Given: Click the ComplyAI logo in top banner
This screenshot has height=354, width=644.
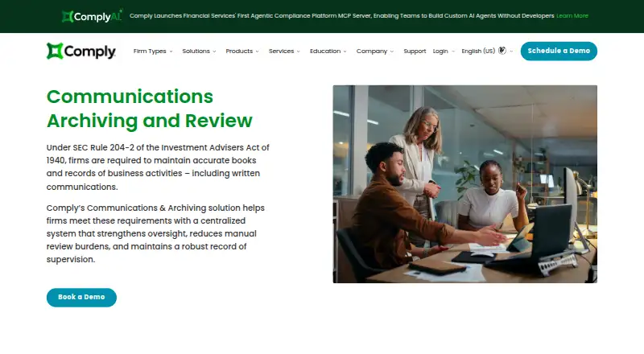Looking at the screenshot, I should coord(92,16).
